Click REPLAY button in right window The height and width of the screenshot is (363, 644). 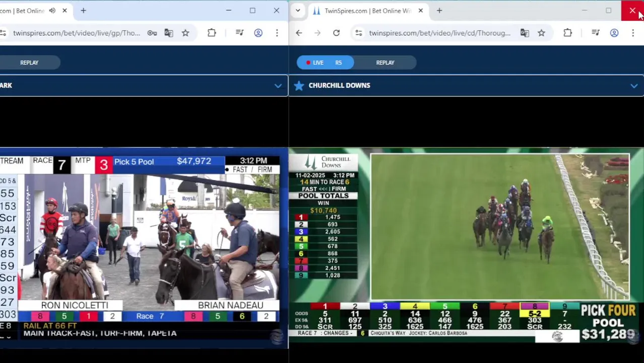click(x=385, y=63)
